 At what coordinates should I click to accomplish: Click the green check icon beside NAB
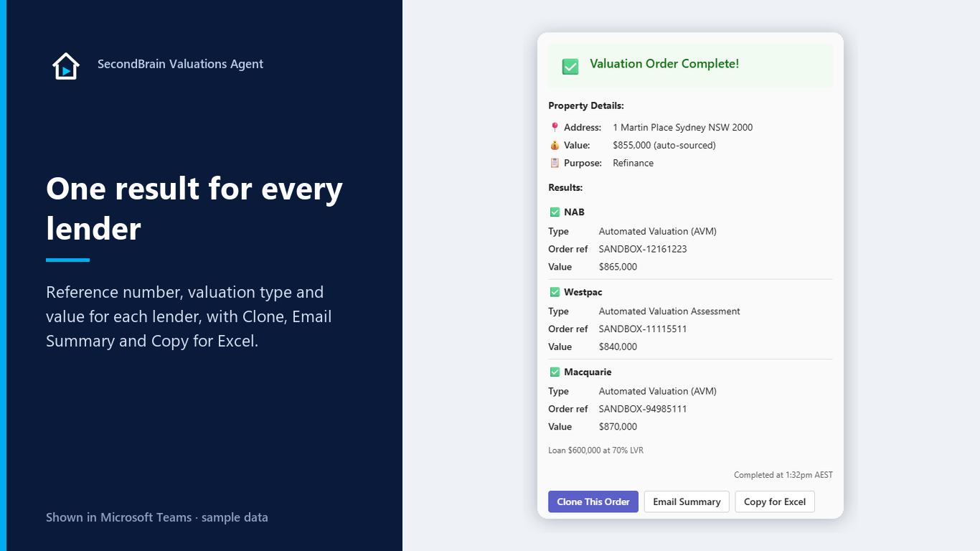coord(555,212)
